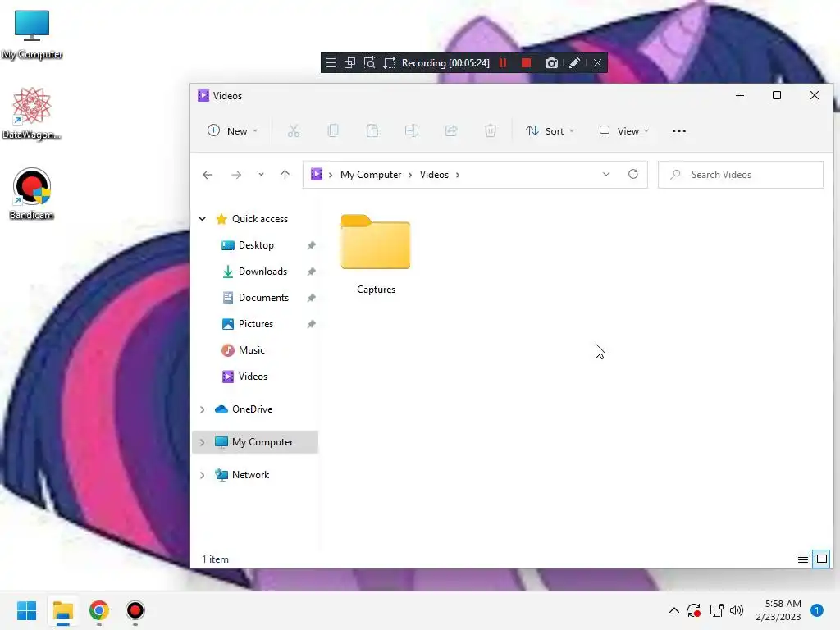
Task: Click the Share icon in toolbar
Action: tap(451, 130)
